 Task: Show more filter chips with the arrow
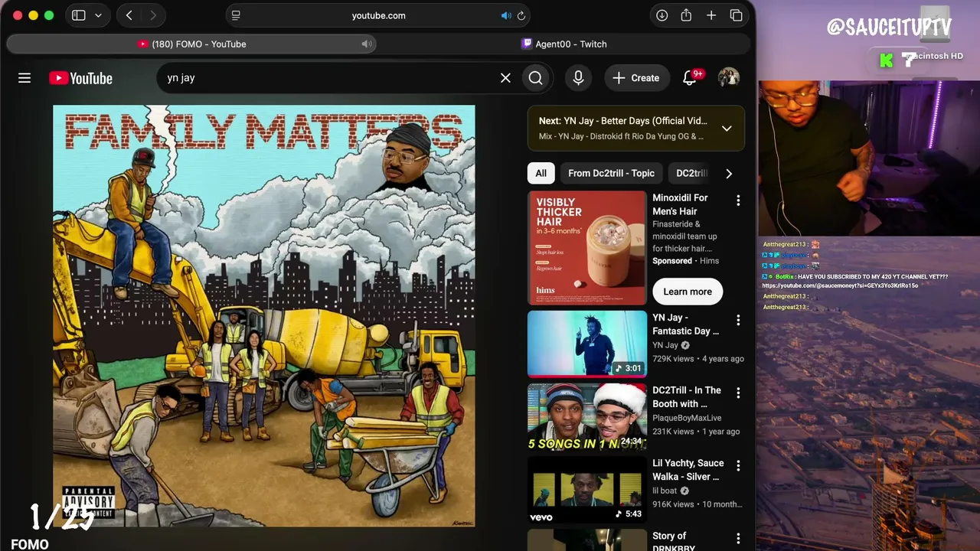point(729,174)
